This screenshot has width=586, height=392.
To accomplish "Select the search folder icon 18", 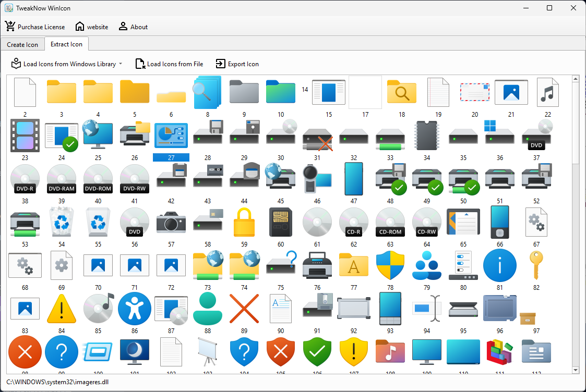I will (x=402, y=91).
